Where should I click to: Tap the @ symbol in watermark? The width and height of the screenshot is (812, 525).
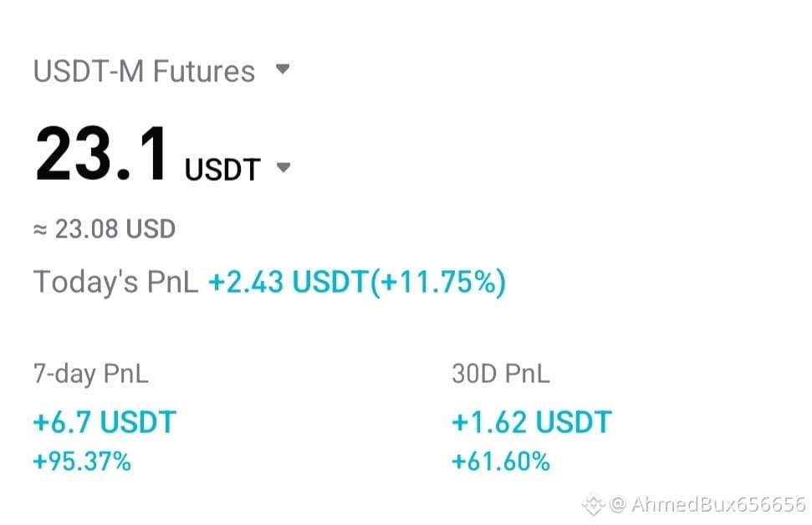click(x=618, y=504)
